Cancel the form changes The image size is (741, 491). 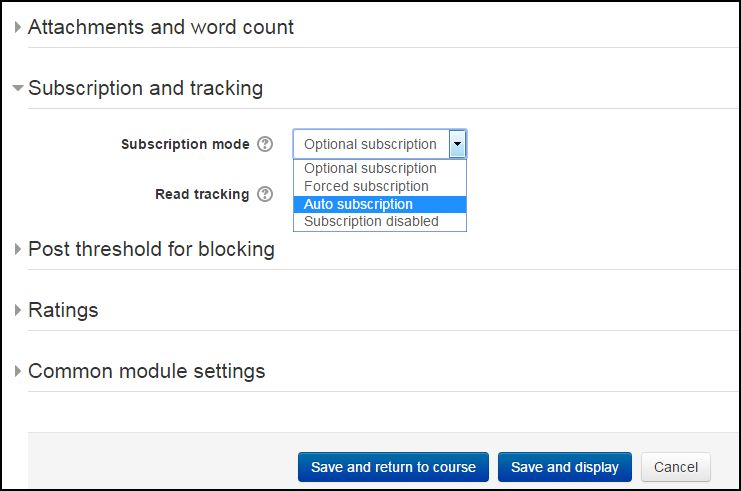[676, 467]
